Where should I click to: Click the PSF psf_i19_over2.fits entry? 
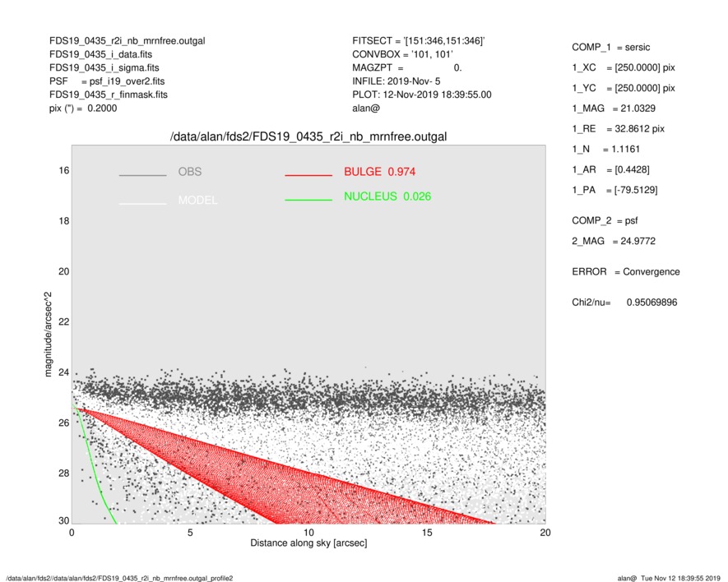tap(106, 81)
